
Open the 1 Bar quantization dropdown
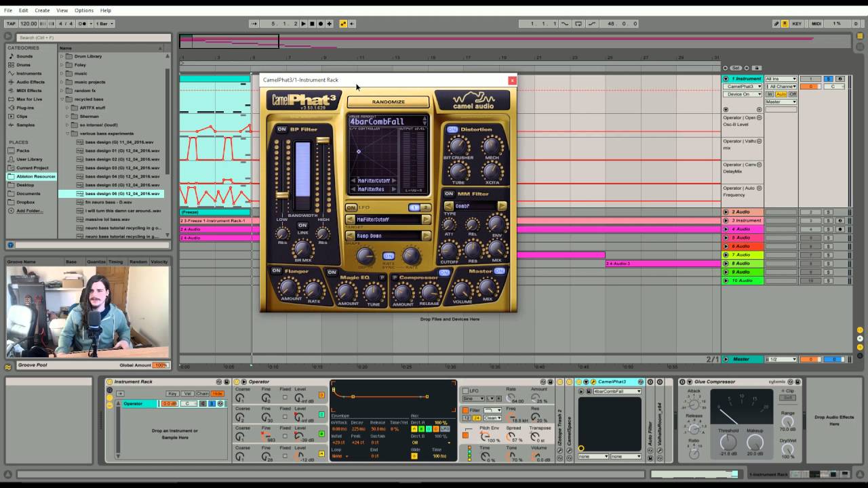pos(104,24)
